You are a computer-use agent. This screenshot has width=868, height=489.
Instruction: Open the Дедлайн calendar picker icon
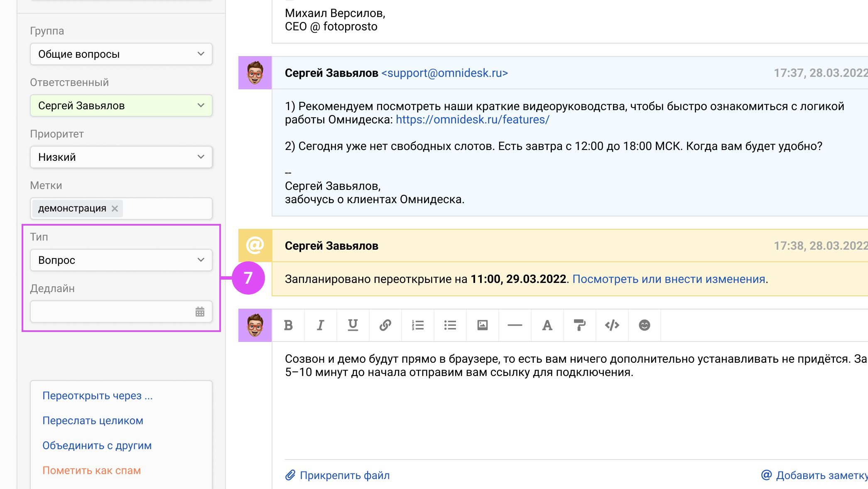click(x=200, y=312)
